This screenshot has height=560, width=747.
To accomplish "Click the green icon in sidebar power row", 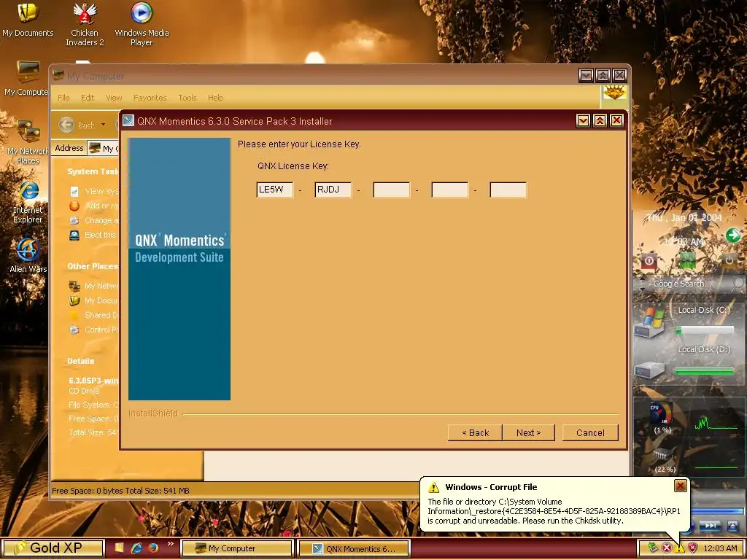I will tap(687, 260).
